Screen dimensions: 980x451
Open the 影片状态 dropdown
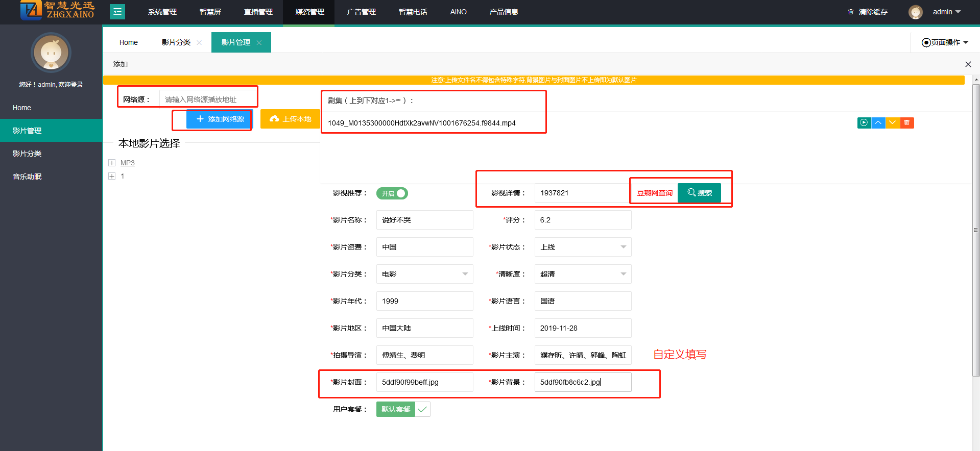click(583, 247)
